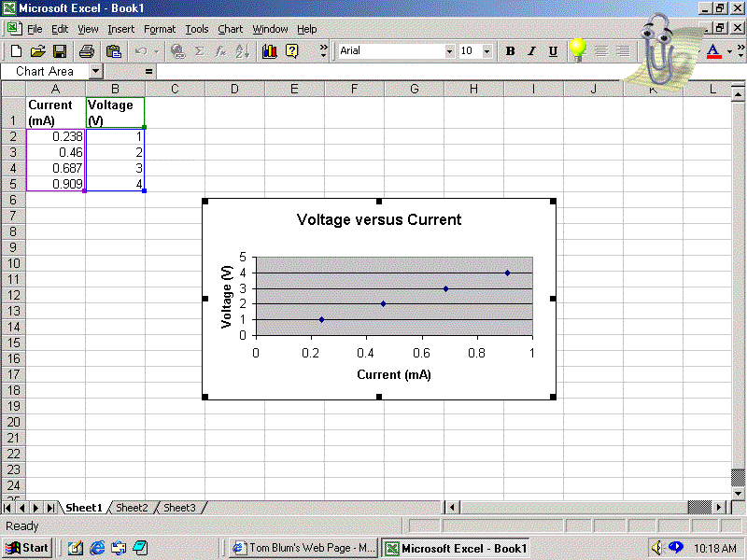Click the Chart Wizard icon
This screenshot has height=560, width=747.
270,51
